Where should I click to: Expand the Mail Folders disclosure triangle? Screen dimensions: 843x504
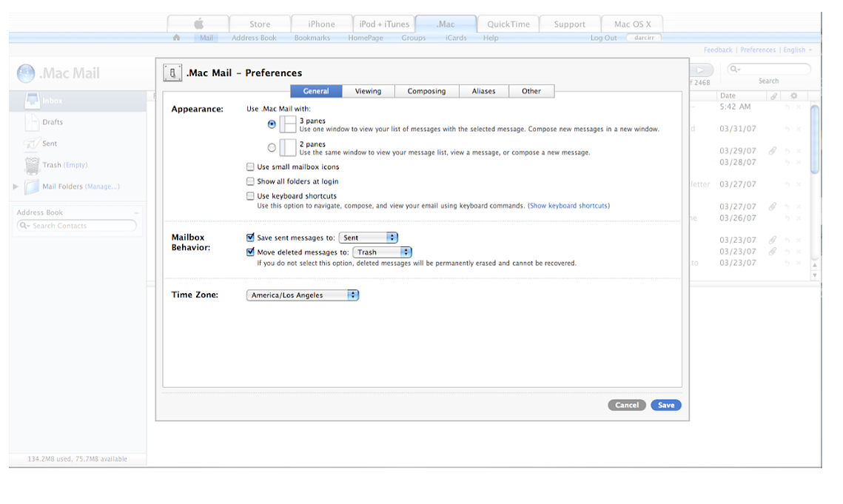click(16, 187)
